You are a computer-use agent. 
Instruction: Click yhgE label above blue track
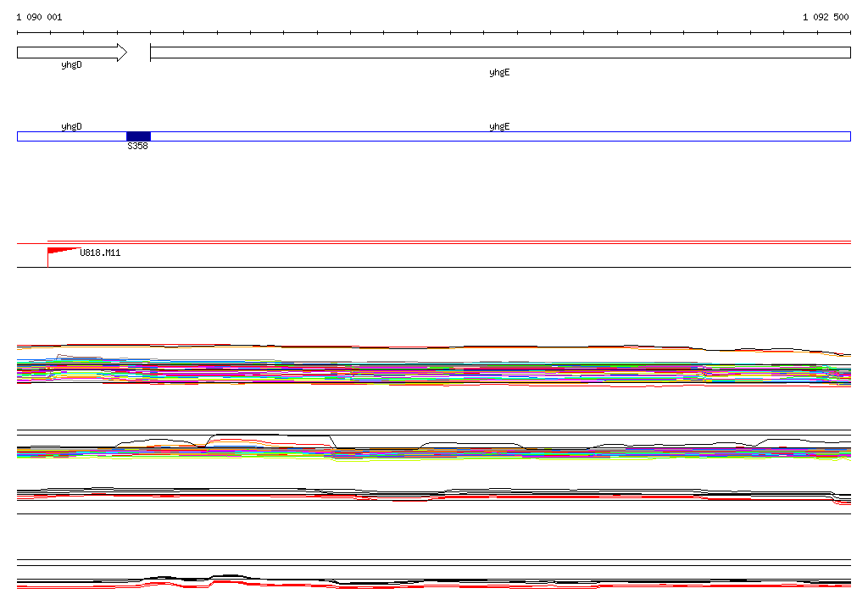(499, 127)
